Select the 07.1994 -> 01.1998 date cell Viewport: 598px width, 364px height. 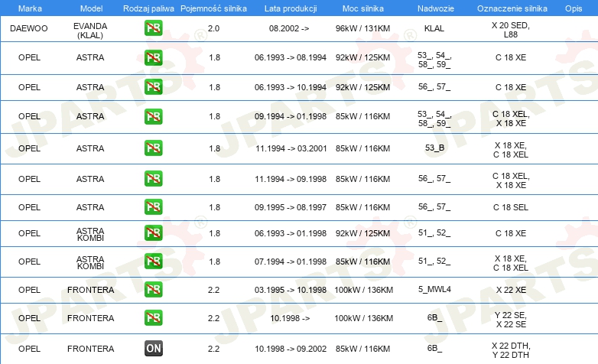tap(291, 262)
